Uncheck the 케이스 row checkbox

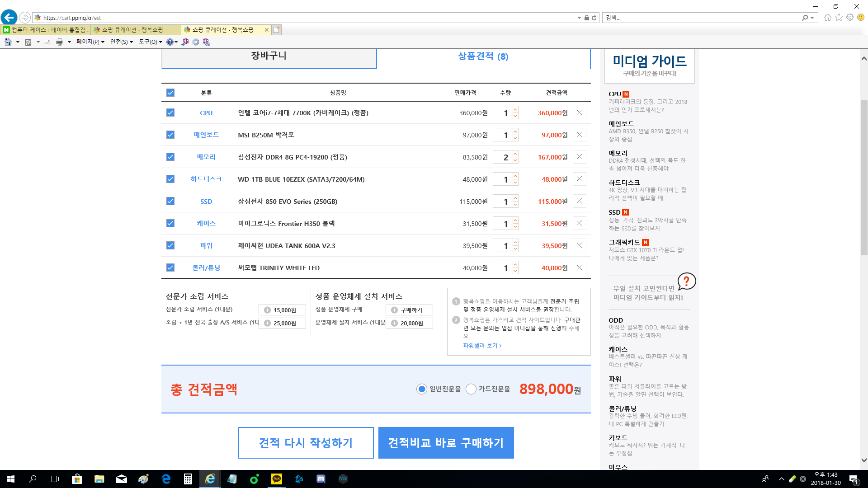tap(170, 223)
